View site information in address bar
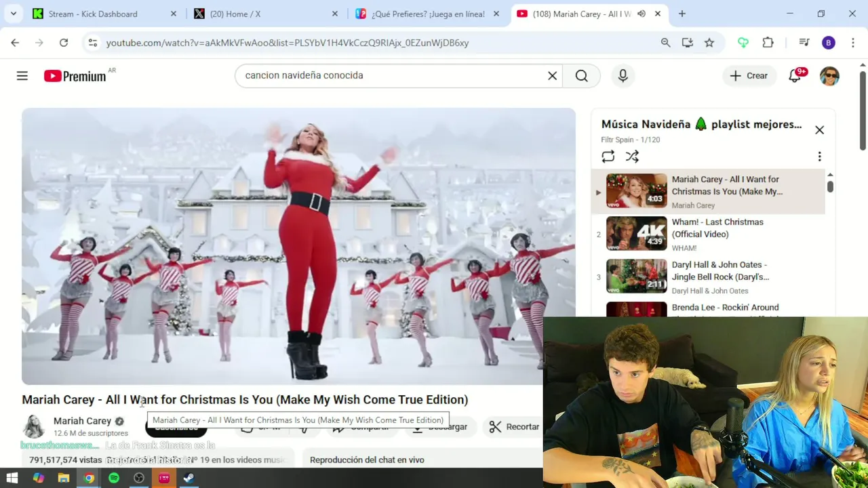The image size is (868, 488). coord(92,43)
